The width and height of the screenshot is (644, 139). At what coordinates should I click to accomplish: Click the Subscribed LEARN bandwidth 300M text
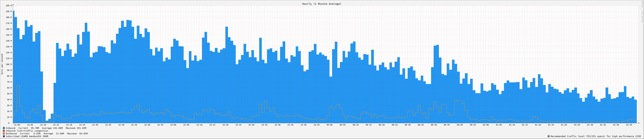(x=27, y=136)
